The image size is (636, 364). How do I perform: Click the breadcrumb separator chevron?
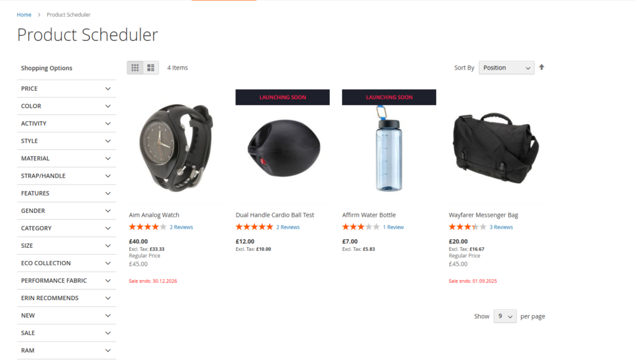pos(39,15)
